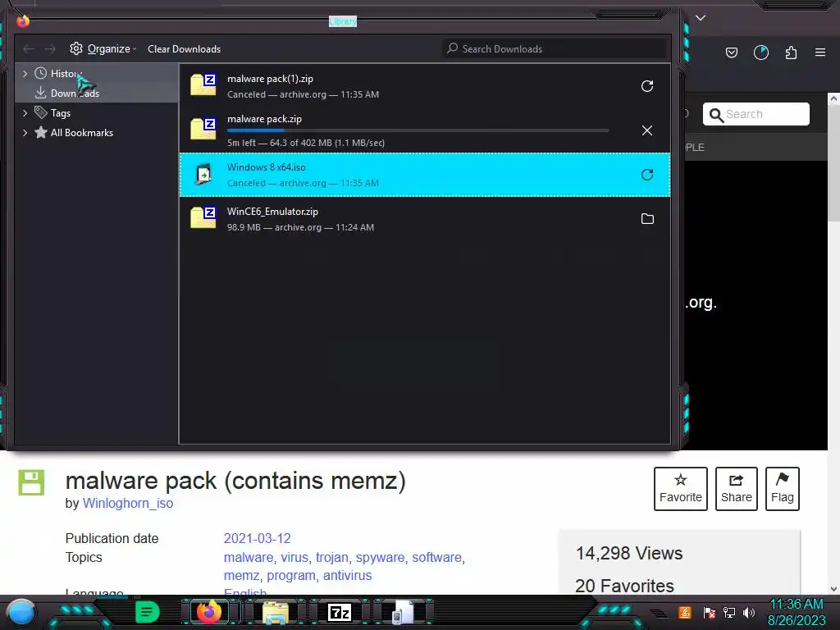The image size is (840, 630).
Task: Open the memz topic link
Action: (241, 575)
